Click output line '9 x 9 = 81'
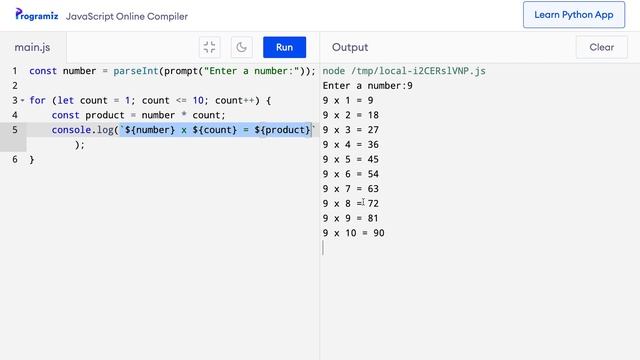 351,218
